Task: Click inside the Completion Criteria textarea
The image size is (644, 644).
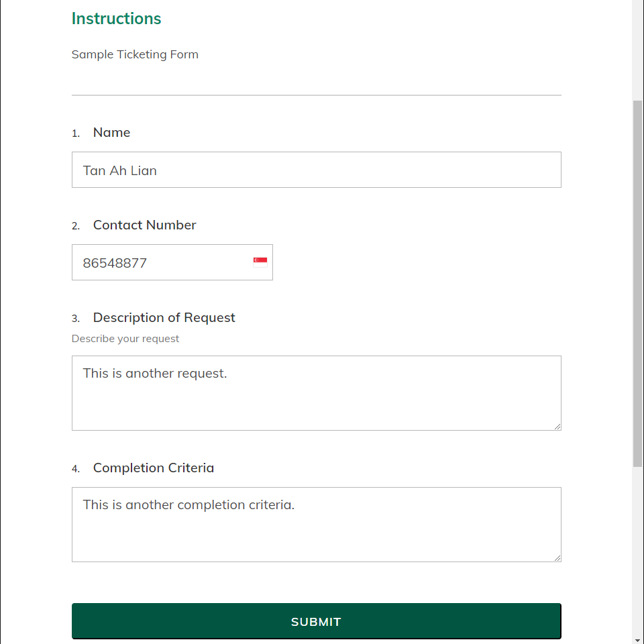Action: 316,525
